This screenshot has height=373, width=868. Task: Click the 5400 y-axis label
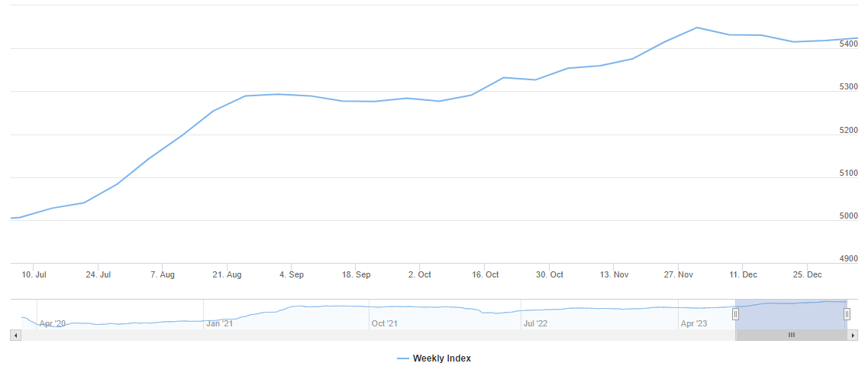click(x=848, y=44)
